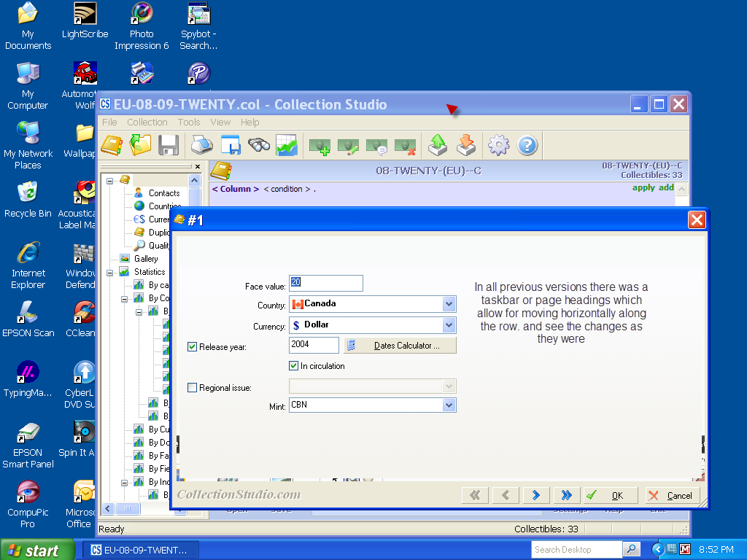
Task: Click the Search Desktop box in the taskbar
Action: [x=576, y=550]
